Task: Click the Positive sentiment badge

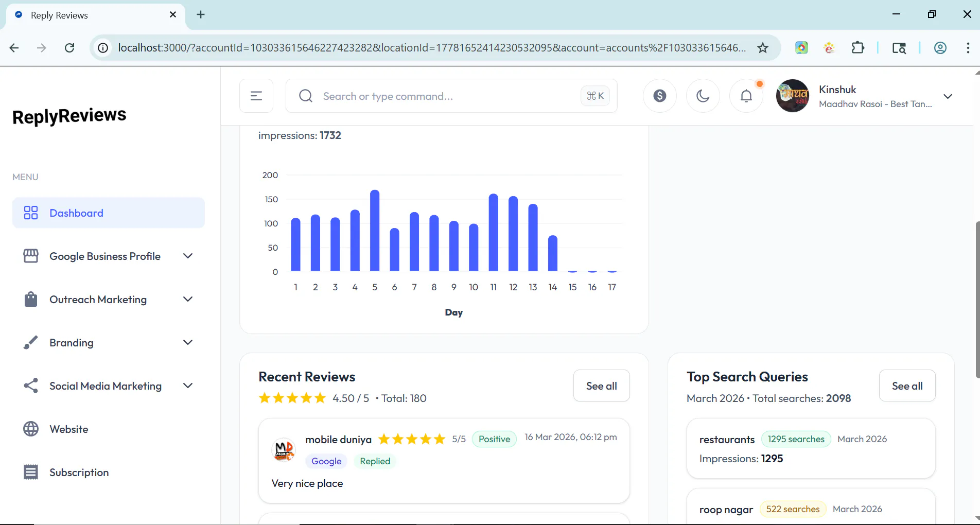Action: [x=494, y=439]
